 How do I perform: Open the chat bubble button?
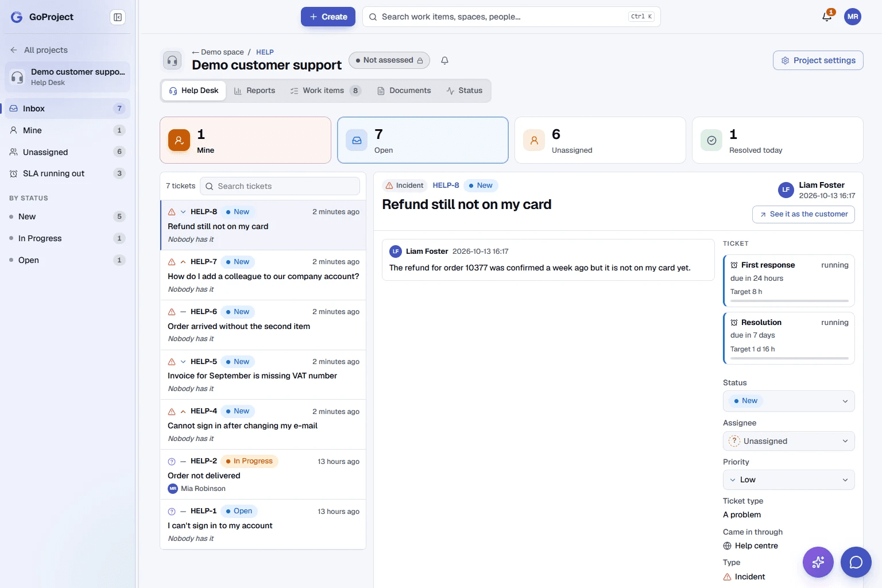pyautogui.click(x=856, y=562)
